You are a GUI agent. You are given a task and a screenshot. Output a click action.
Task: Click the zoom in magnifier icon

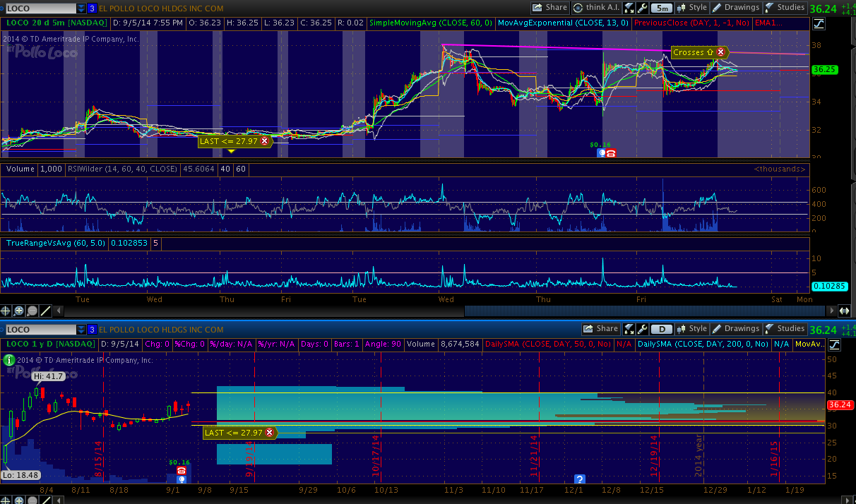coord(19,311)
